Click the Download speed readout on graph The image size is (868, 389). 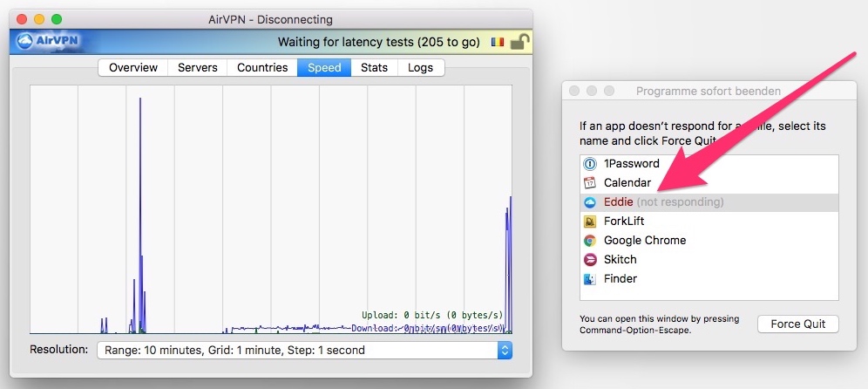coord(427,328)
